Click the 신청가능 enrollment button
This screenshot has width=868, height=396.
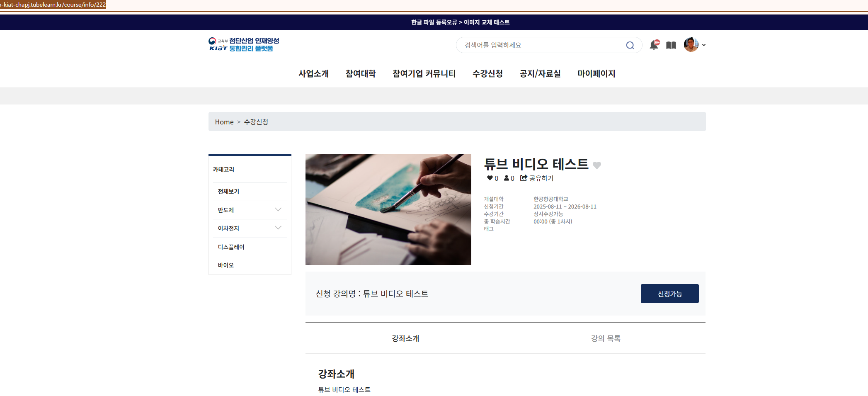click(x=669, y=293)
